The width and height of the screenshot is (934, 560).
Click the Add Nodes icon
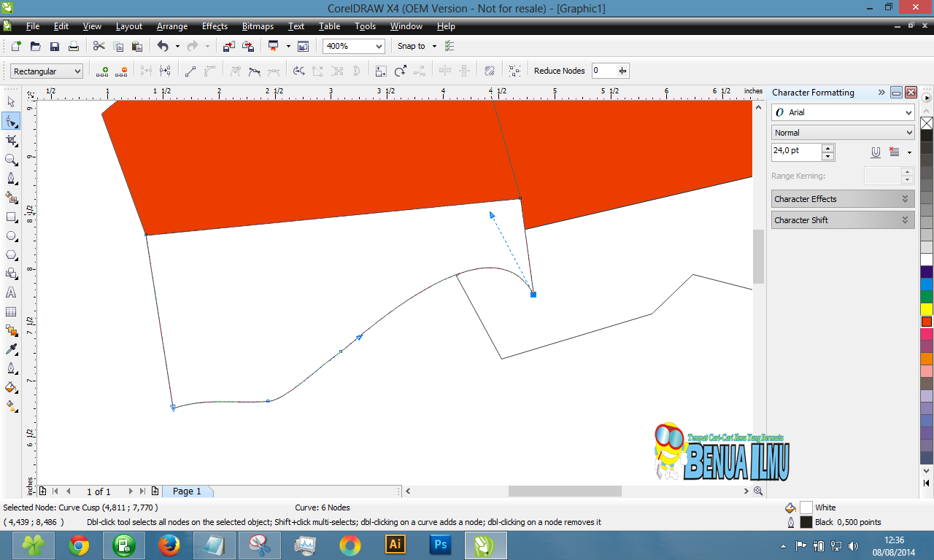(x=102, y=71)
